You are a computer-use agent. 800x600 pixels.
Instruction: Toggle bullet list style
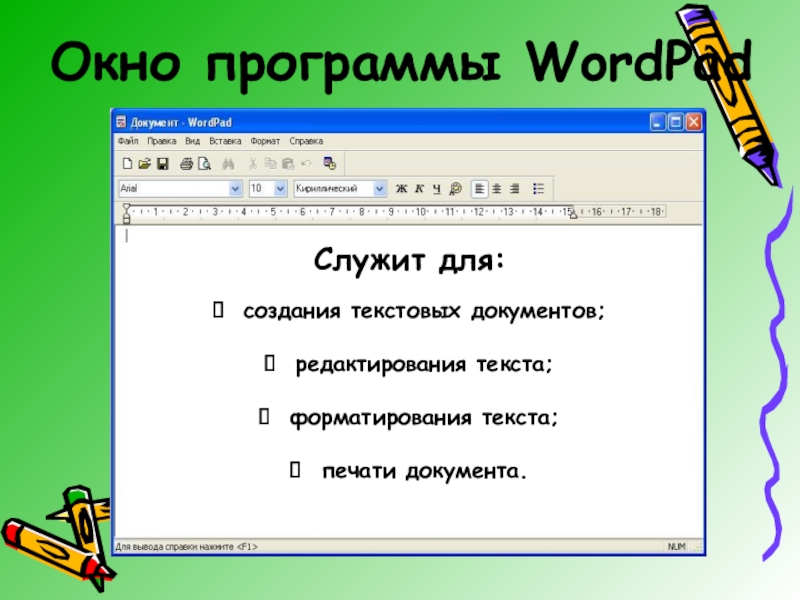538,189
